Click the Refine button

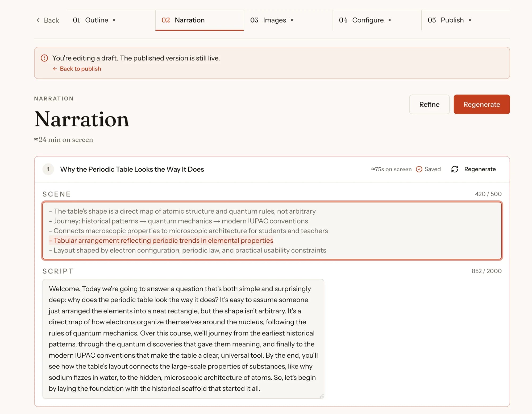[x=429, y=104]
